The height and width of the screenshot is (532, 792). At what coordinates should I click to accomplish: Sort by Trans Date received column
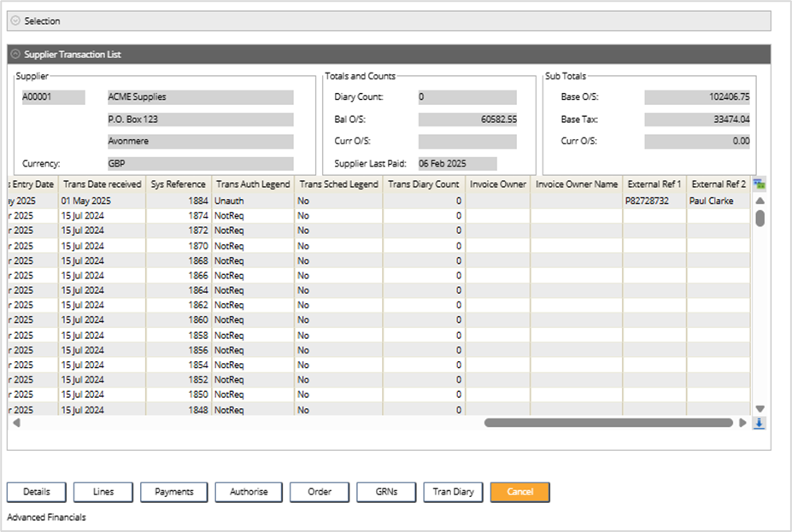click(x=102, y=184)
